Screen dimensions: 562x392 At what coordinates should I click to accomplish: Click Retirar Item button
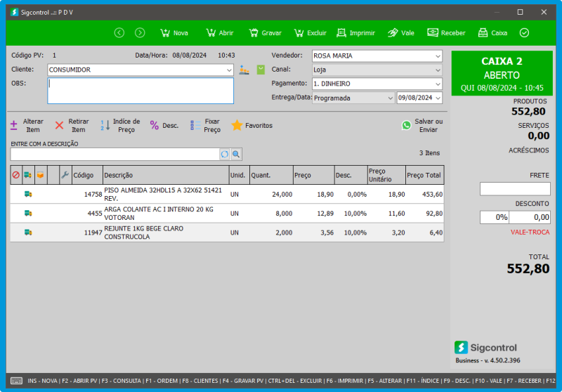(x=71, y=125)
